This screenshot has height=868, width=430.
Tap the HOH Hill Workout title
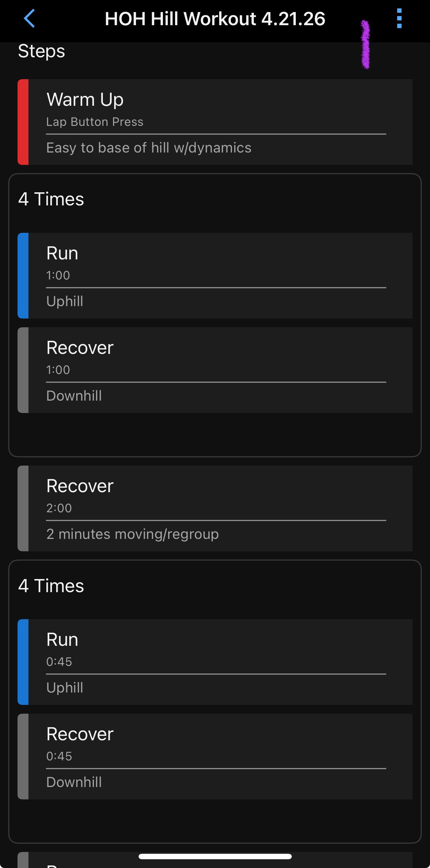[x=215, y=19]
